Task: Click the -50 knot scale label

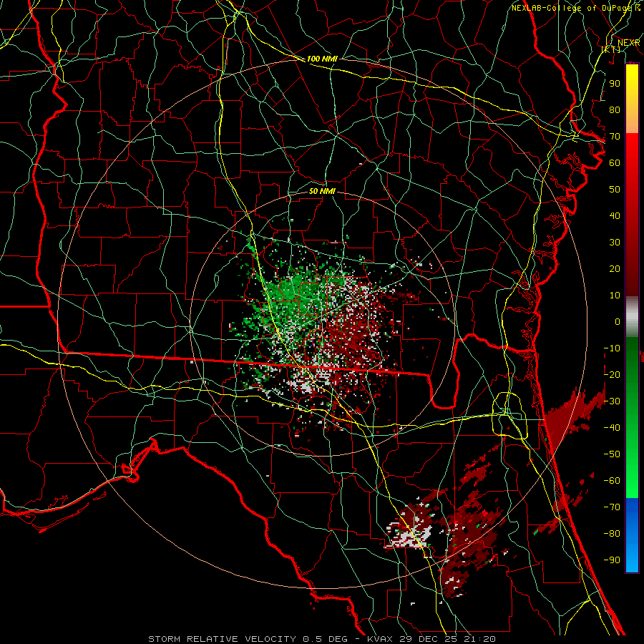Action: coord(612,454)
